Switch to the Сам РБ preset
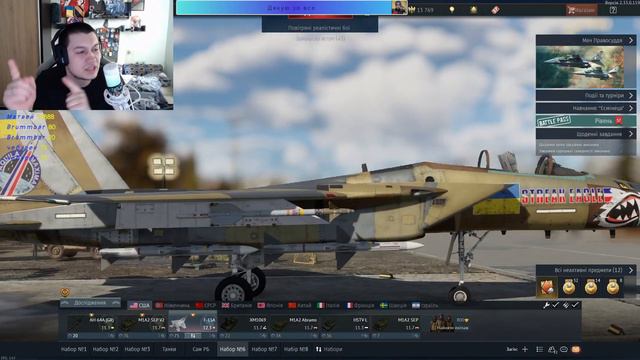This screenshot has width=640, height=360. coord(200,349)
